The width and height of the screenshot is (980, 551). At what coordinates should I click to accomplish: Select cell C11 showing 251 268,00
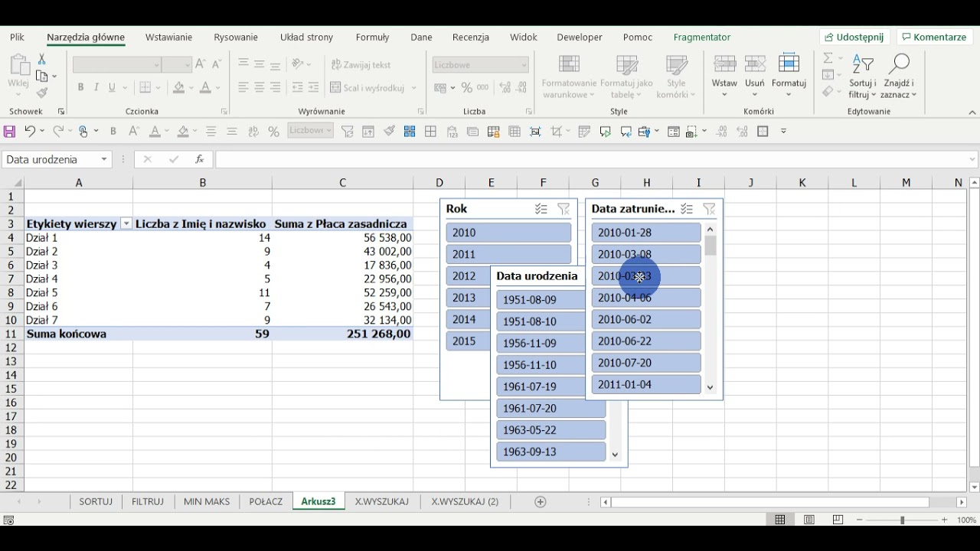(x=342, y=334)
